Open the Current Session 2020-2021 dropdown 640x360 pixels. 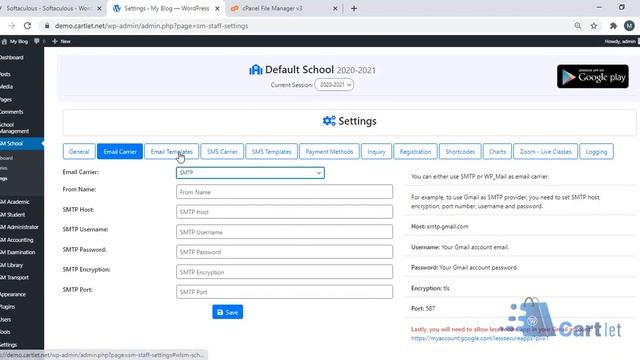(x=334, y=85)
